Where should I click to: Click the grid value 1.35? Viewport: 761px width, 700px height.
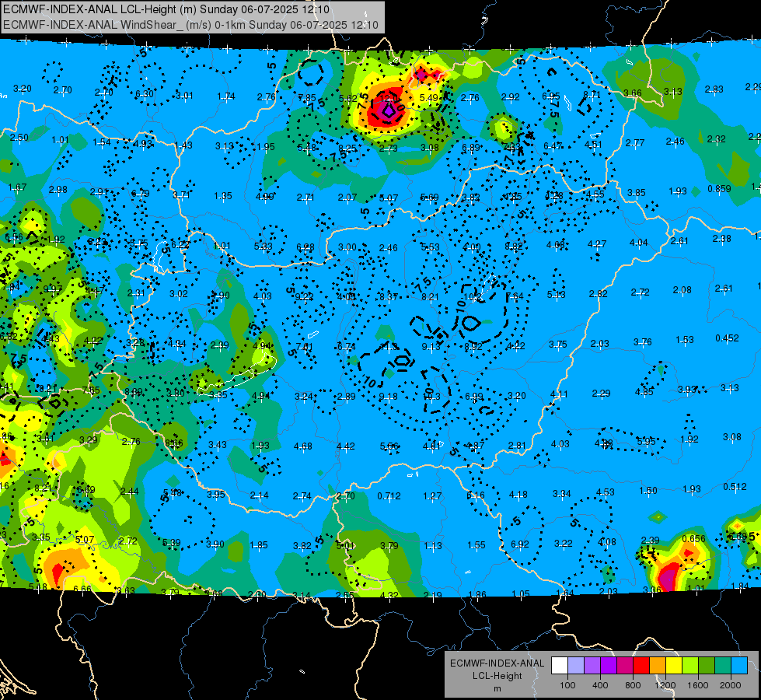[x=223, y=196]
